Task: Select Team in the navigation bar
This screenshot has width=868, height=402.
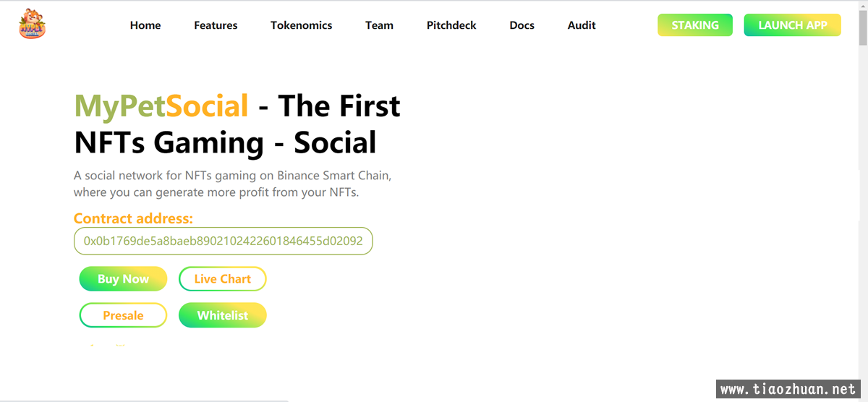Action: 379,25
